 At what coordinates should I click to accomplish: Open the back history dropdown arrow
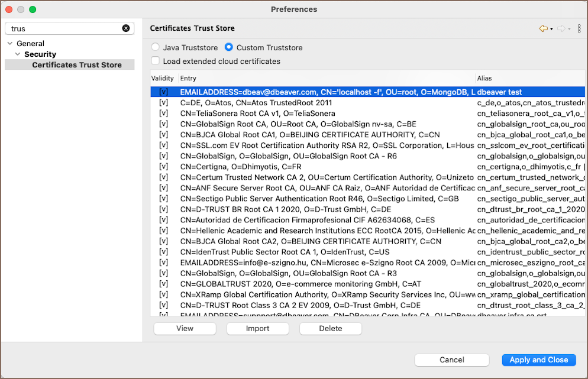click(551, 29)
